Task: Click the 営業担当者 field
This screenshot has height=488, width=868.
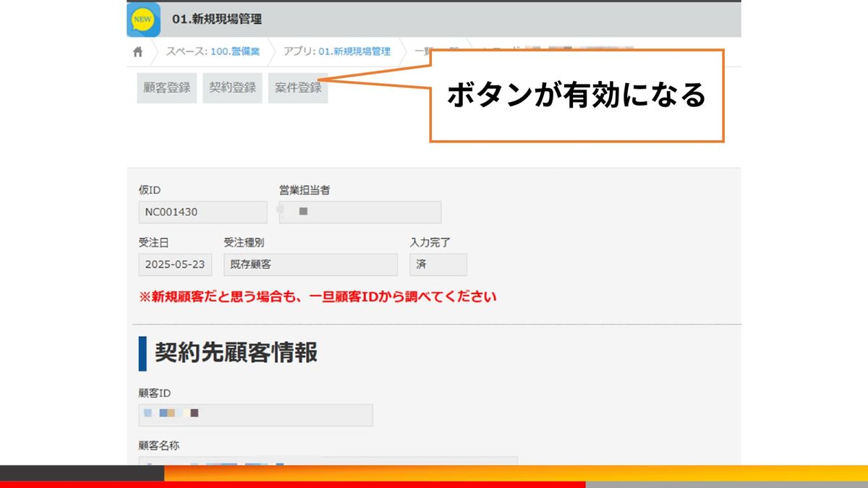Action: (x=360, y=213)
